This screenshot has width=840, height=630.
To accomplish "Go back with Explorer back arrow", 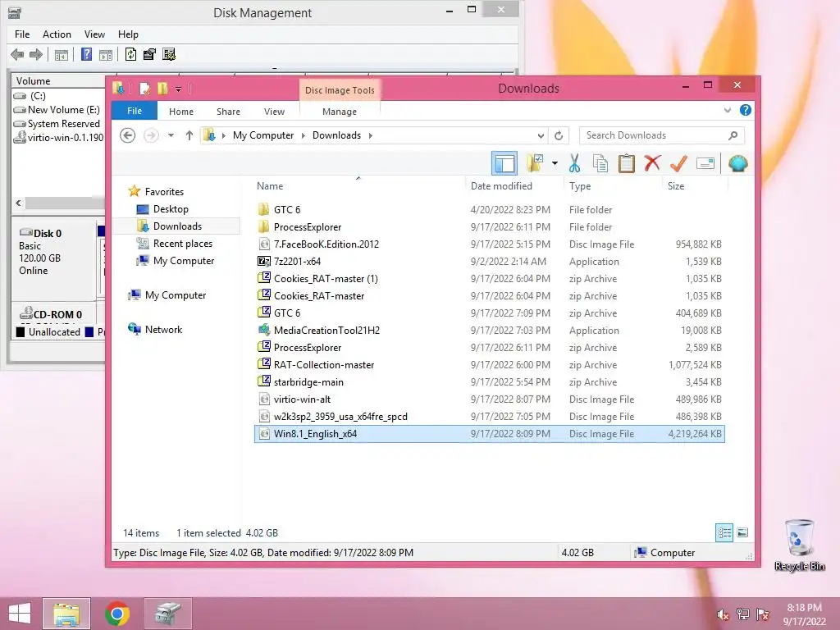I will pos(127,135).
